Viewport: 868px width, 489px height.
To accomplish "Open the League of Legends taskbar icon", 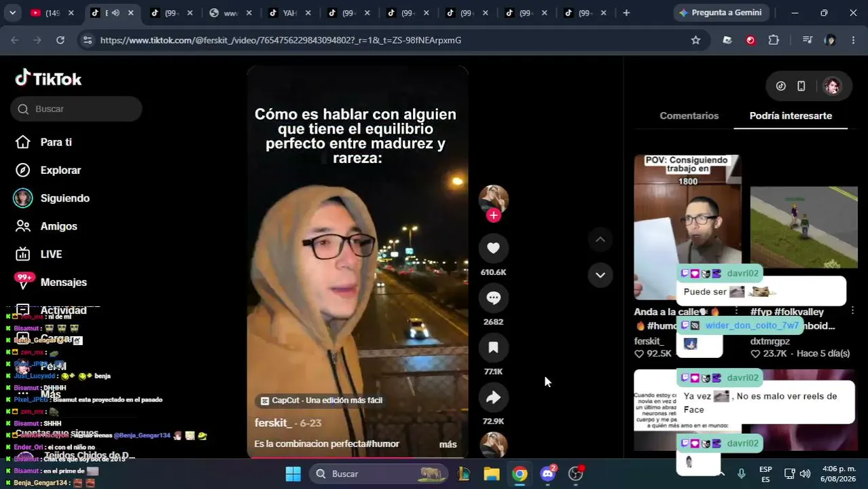I will pos(464,474).
